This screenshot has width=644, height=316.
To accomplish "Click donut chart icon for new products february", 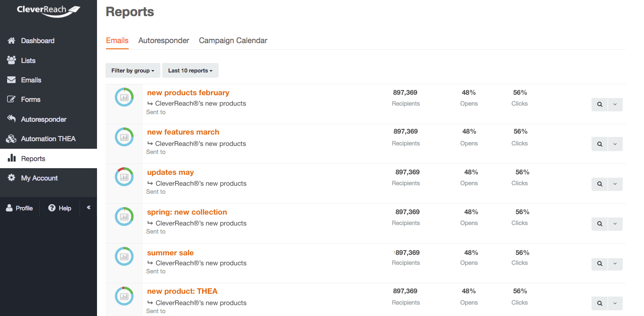I will coord(124,97).
